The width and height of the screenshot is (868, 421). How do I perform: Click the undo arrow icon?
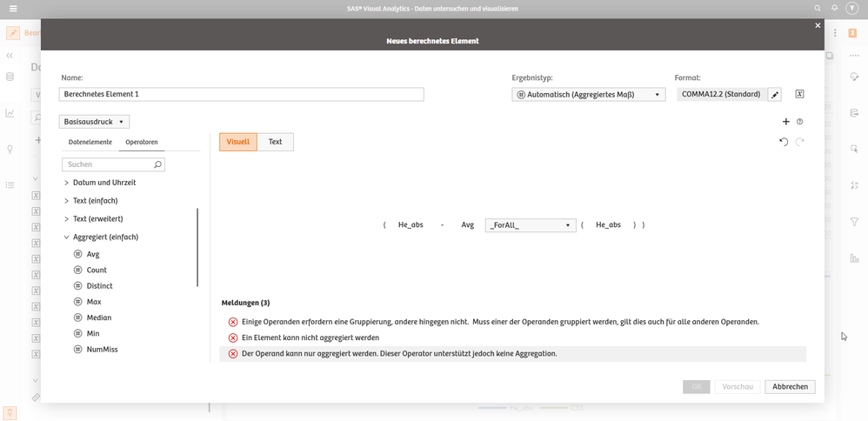click(784, 142)
